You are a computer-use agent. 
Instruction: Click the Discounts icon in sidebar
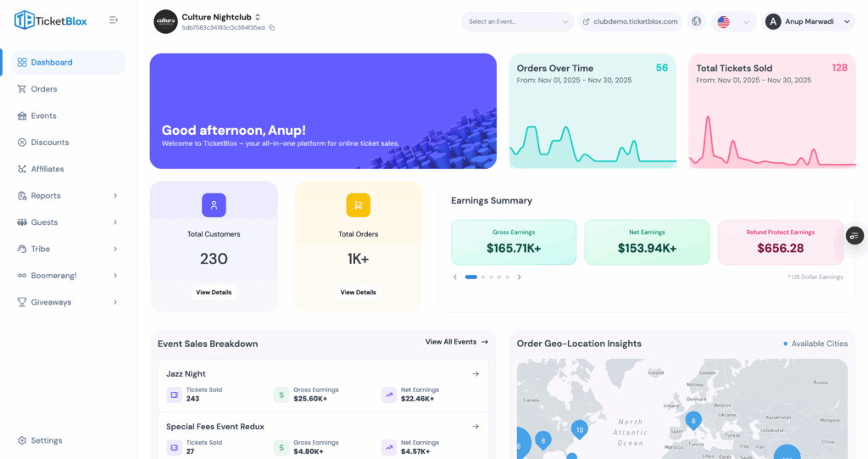point(22,142)
